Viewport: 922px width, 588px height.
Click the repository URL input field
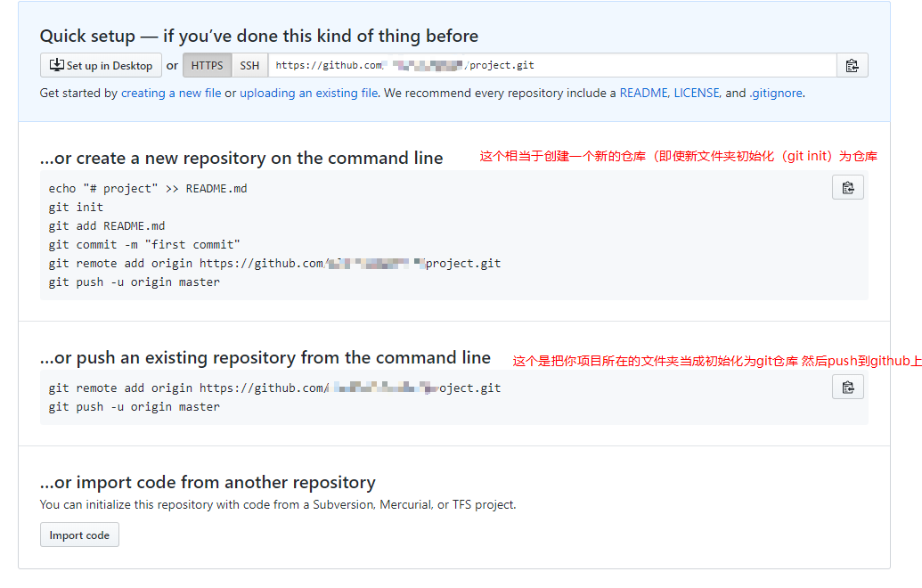click(x=552, y=65)
